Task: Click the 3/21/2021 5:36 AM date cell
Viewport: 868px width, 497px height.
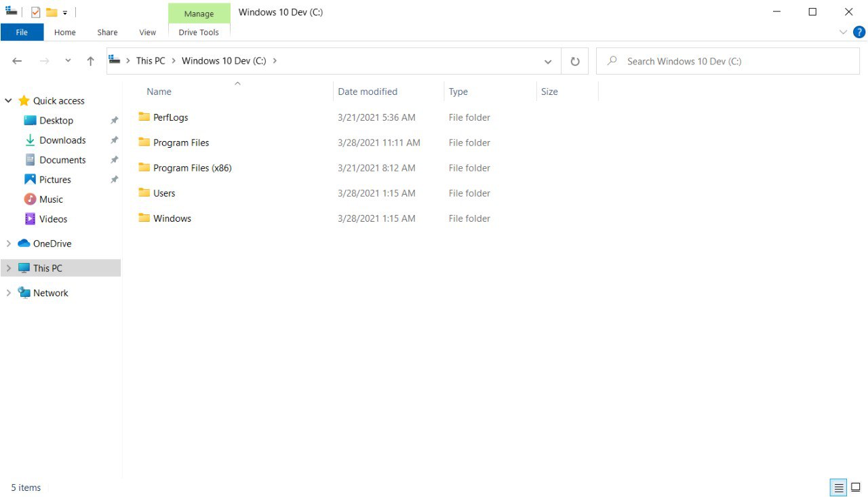Action: [x=376, y=117]
